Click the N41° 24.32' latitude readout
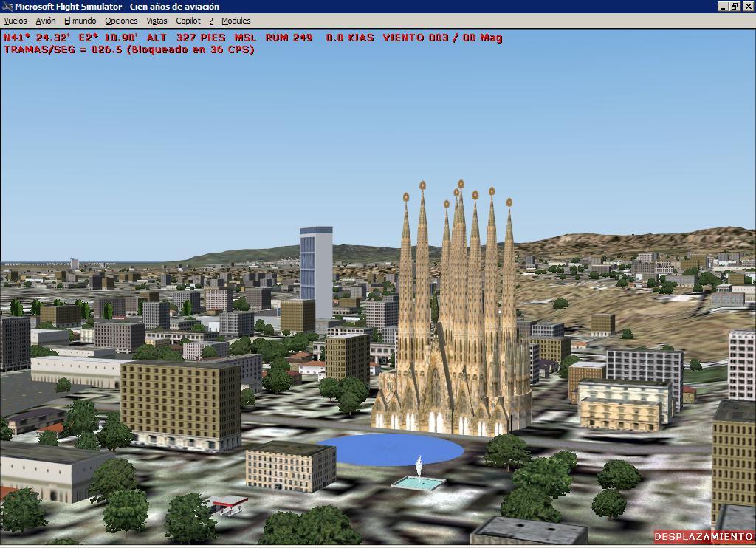 pyautogui.click(x=37, y=38)
